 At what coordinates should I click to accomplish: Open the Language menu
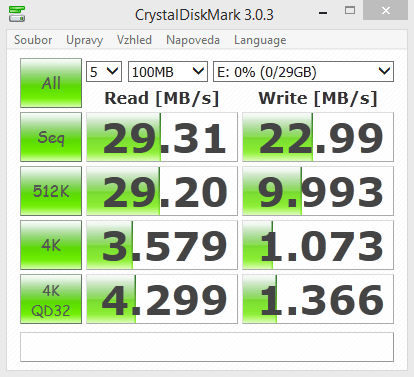pyautogui.click(x=260, y=40)
